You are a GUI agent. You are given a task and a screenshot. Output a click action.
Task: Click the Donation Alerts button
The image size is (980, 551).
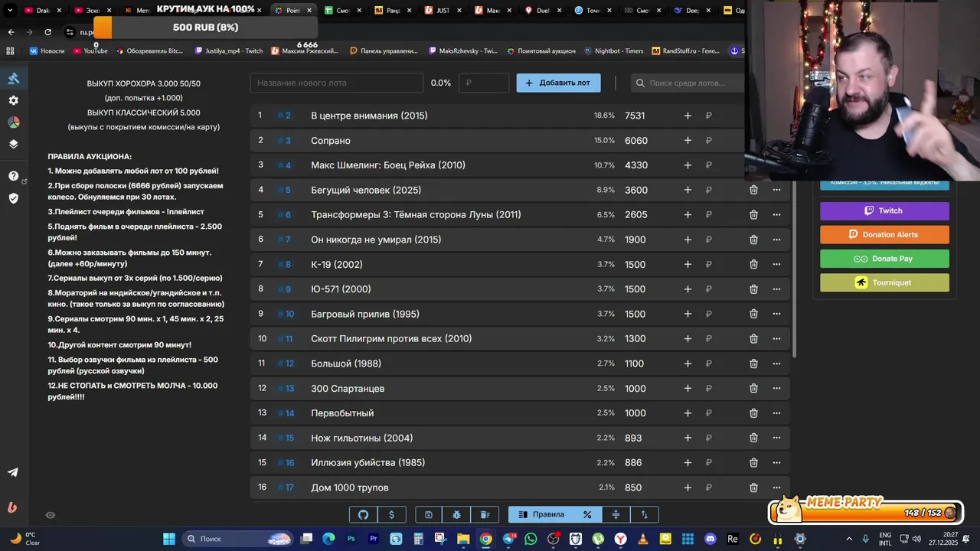[884, 234]
